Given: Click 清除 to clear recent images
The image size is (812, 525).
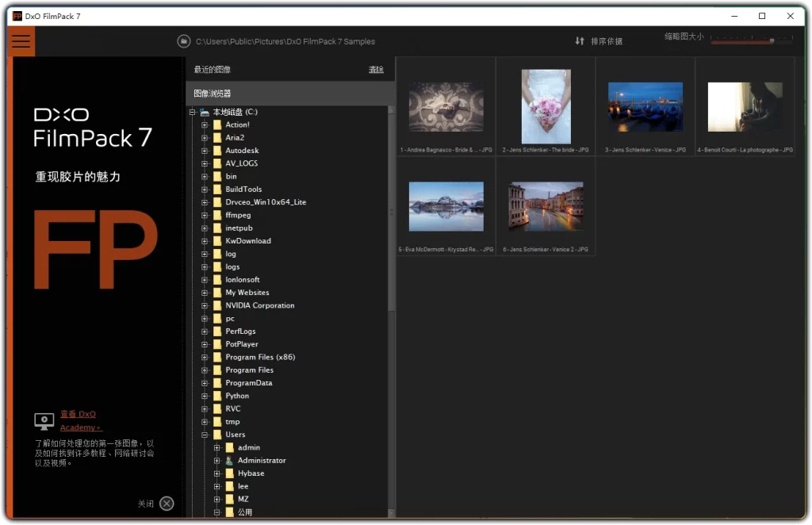Looking at the screenshot, I should pos(376,69).
